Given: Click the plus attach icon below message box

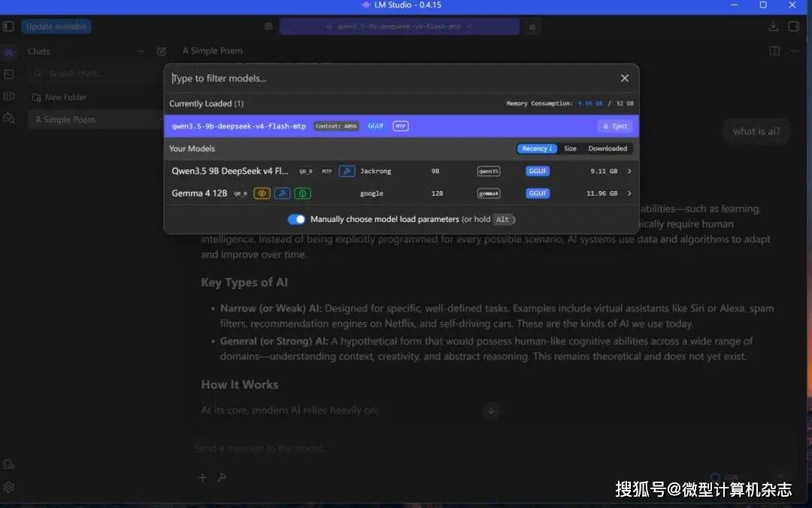Looking at the screenshot, I should click(202, 477).
